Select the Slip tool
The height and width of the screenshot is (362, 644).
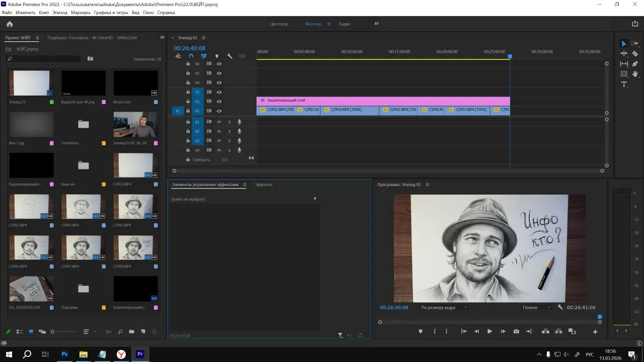[x=624, y=64]
